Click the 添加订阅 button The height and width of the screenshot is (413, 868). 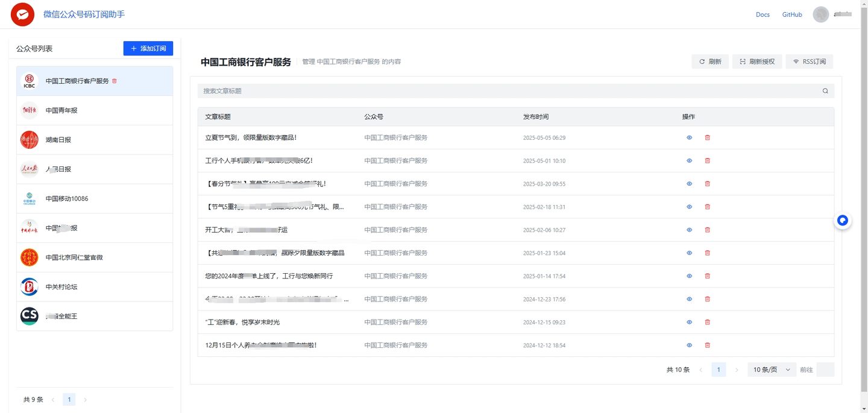(x=148, y=48)
